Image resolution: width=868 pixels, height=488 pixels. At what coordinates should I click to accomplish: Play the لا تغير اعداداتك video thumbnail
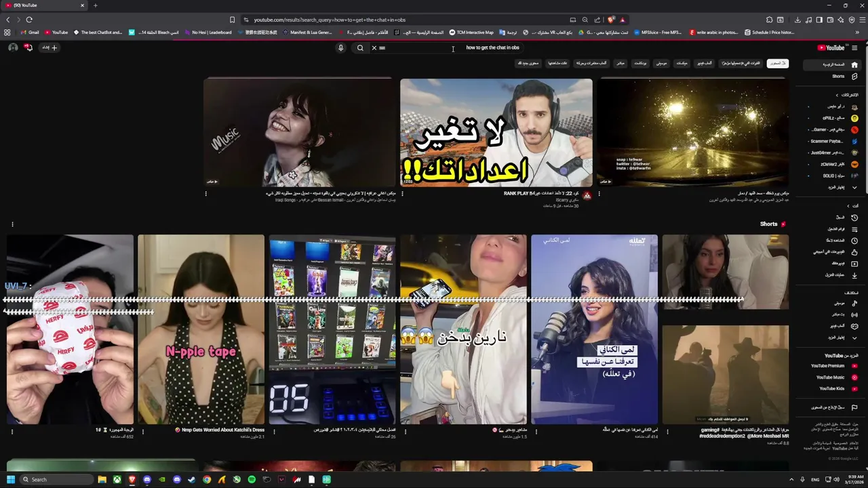(x=496, y=132)
